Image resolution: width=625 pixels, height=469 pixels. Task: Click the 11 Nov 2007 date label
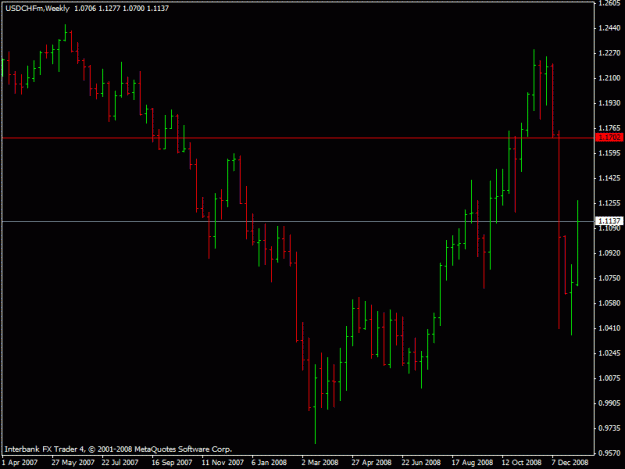222,462
